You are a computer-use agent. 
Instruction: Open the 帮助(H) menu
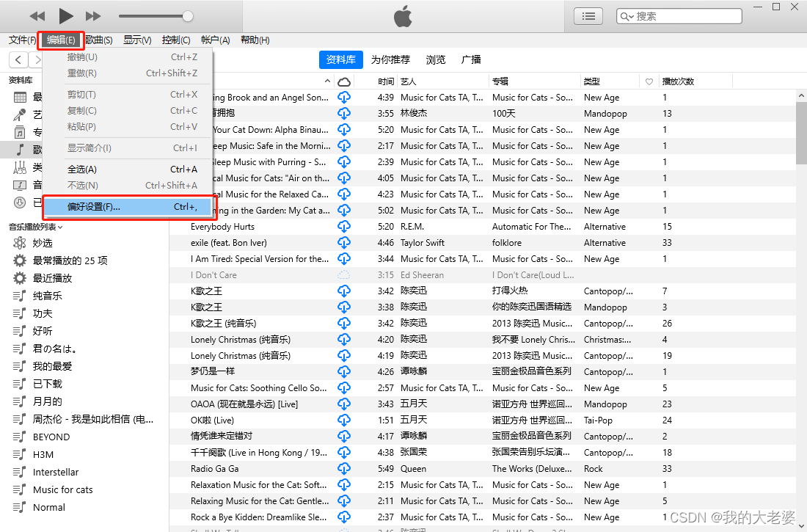(x=255, y=40)
